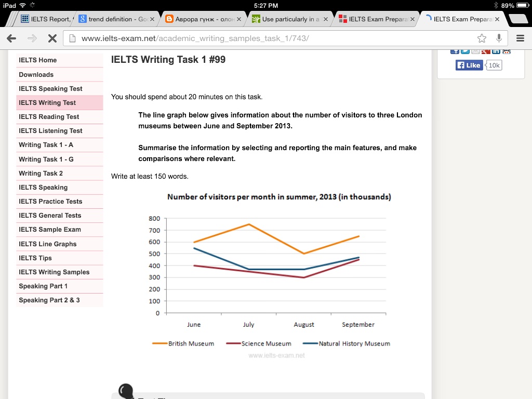Viewport: 532px width, 399px height.
Task: Switch to the IELTS Exam tab with red favicon
Action: pos(376,19)
